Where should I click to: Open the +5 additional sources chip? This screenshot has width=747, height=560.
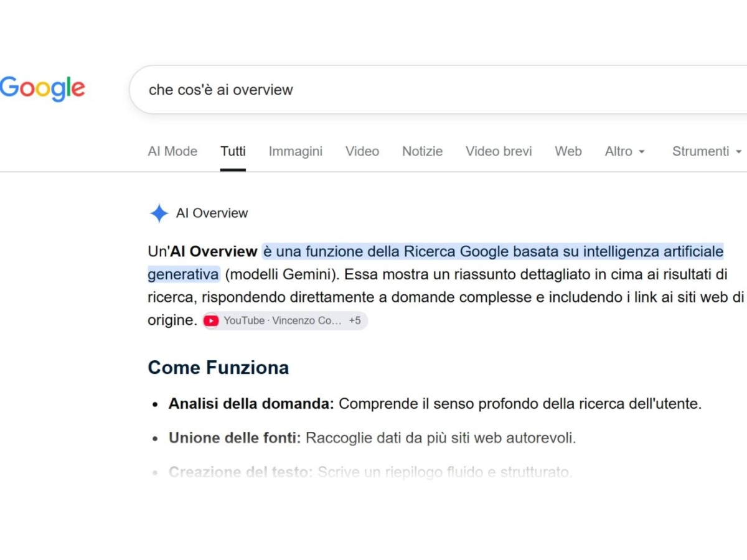(x=355, y=320)
